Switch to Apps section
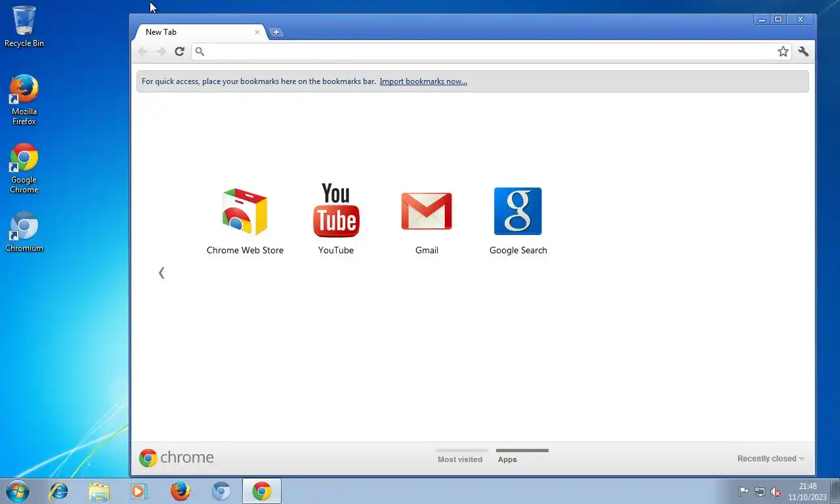The image size is (840, 504). coord(522,456)
